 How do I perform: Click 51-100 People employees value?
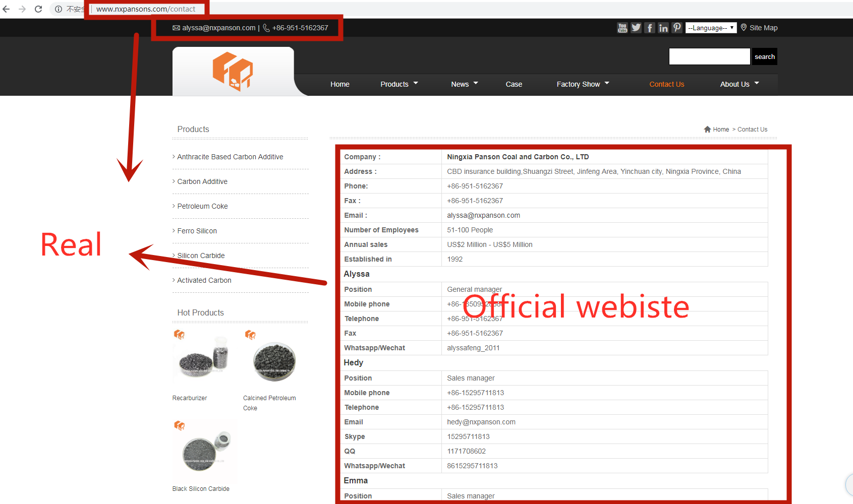coord(470,230)
